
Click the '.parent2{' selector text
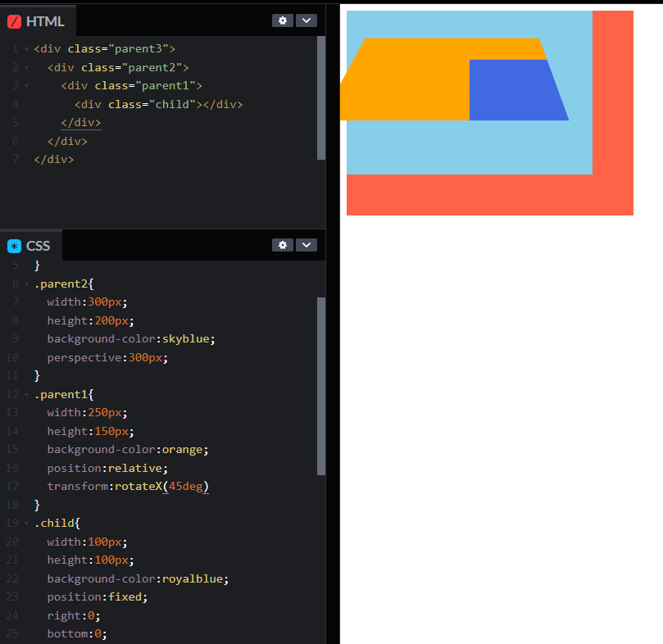click(x=64, y=284)
